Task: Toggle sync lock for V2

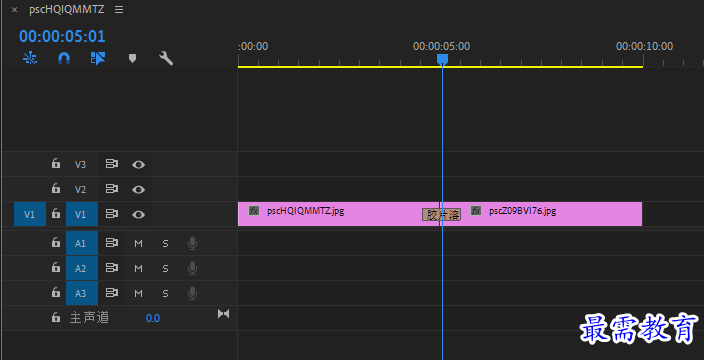Action: 111,189
